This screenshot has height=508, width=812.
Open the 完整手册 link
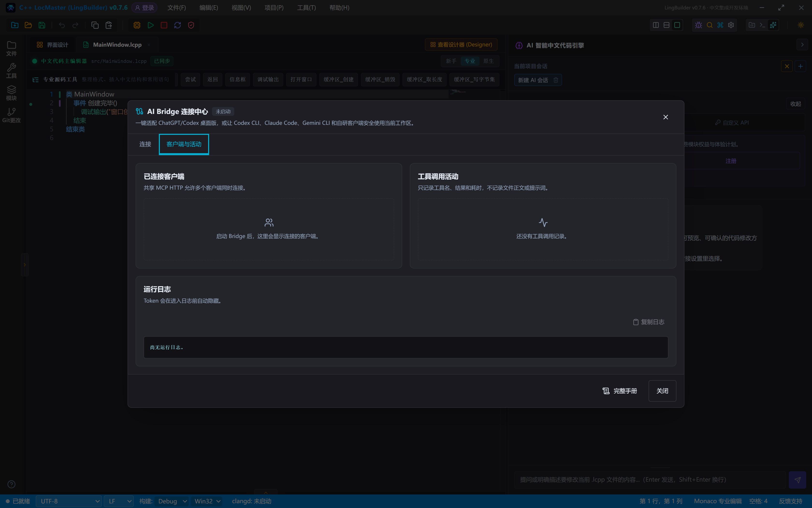(x=620, y=391)
